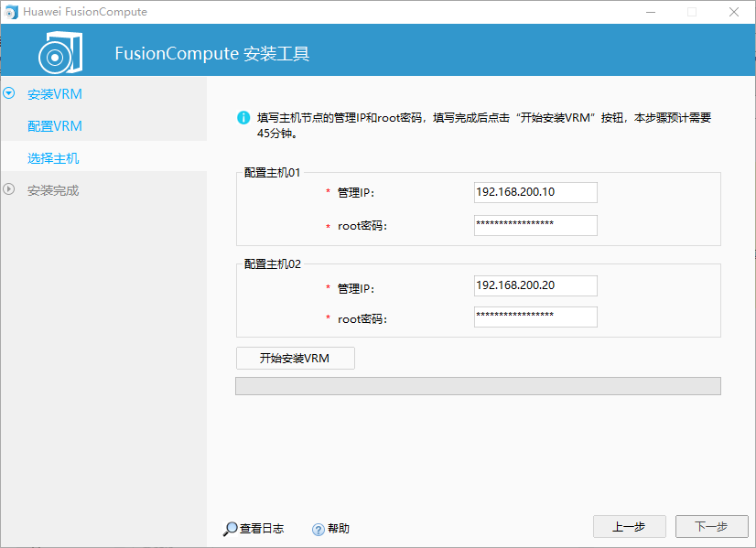Collapse the 安装VRM section arrow icon
Screen dimensions: 756x548
click(x=8, y=93)
